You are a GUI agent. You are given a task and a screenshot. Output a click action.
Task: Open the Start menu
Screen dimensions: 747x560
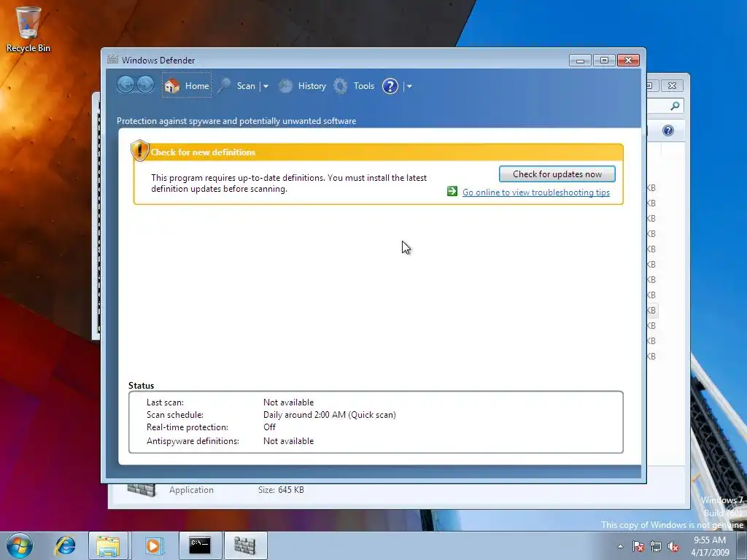[x=20, y=545]
